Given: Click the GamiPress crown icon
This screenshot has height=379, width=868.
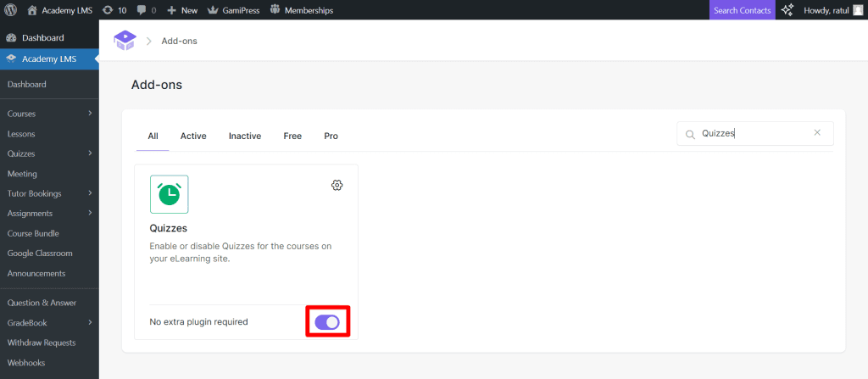Looking at the screenshot, I should pyautogui.click(x=214, y=10).
